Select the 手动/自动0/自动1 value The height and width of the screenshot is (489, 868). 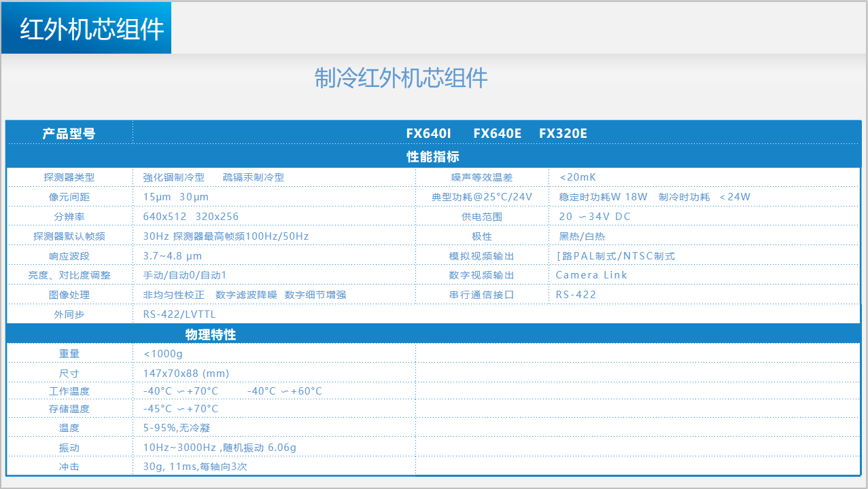185,275
